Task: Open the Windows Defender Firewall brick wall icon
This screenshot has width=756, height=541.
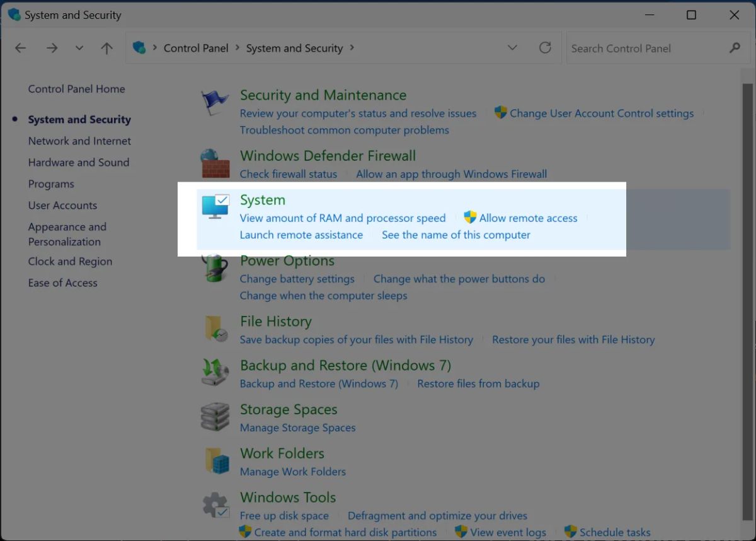Action: coord(215,163)
